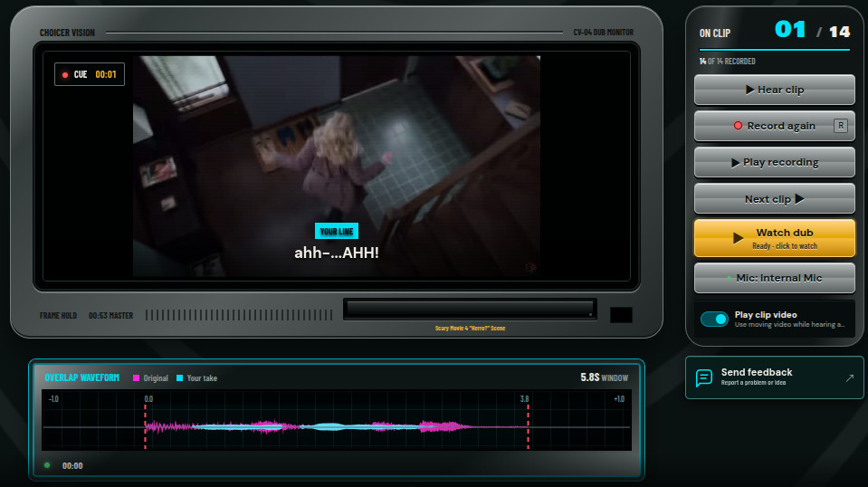Play recording of your take
The width and height of the screenshot is (868, 487).
775,162
